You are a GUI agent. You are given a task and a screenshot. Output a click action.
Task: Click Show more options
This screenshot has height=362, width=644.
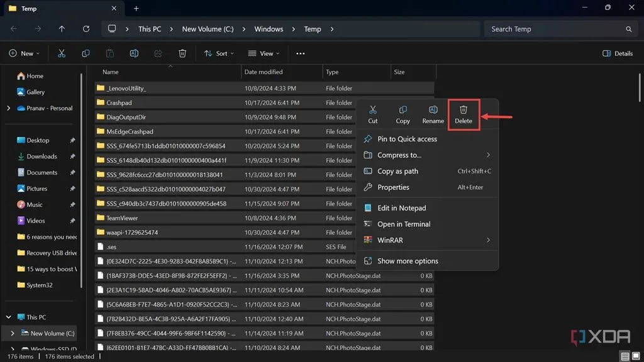click(x=427, y=261)
